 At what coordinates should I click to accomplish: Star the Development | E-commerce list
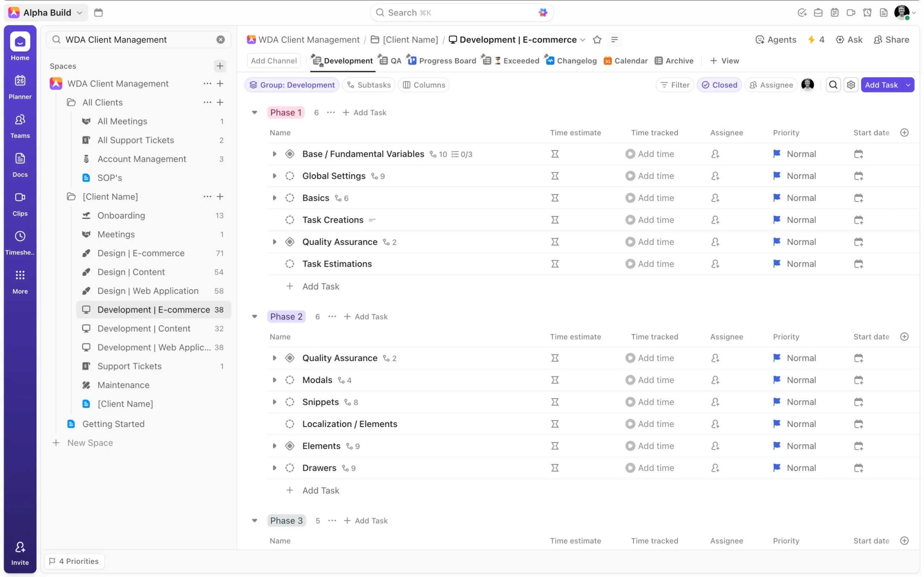pyautogui.click(x=597, y=40)
